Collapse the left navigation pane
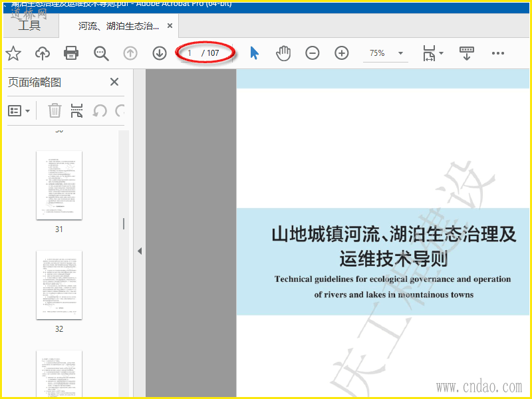532x399 pixels. click(x=140, y=251)
